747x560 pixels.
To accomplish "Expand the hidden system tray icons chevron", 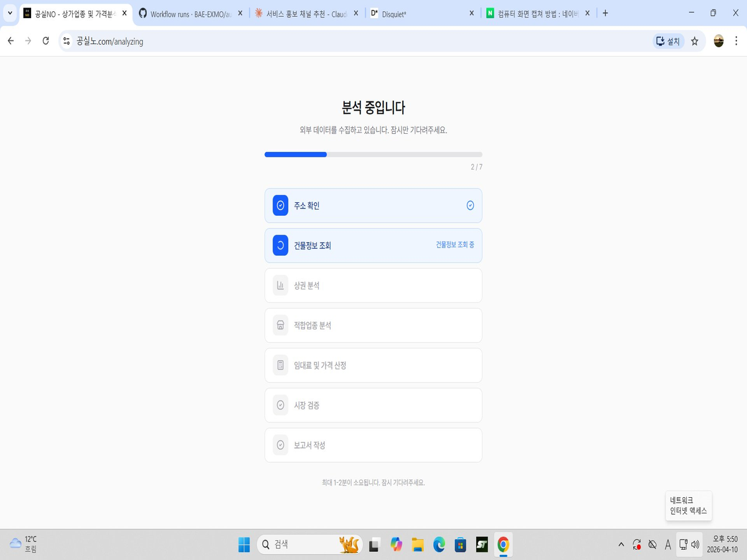I will coord(621,545).
